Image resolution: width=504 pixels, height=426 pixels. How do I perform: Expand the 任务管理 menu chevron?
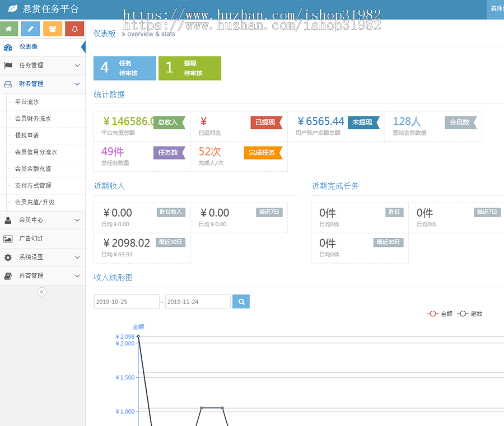[77, 65]
